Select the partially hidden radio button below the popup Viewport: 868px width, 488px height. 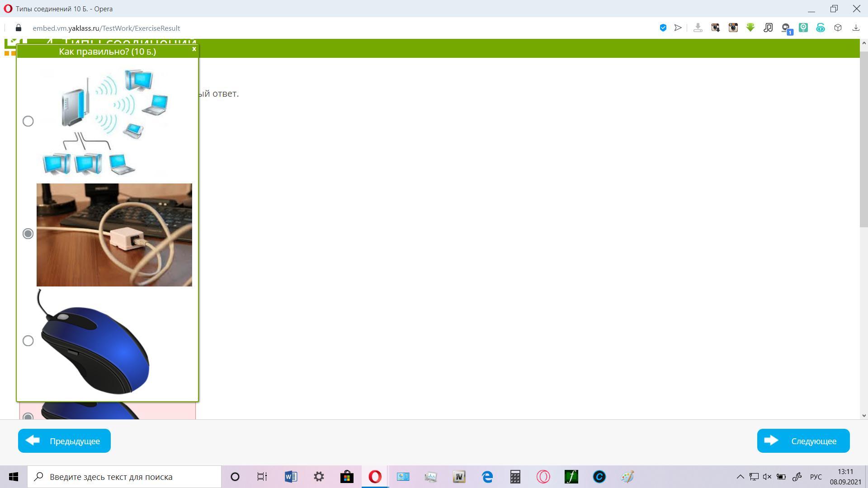point(28,416)
